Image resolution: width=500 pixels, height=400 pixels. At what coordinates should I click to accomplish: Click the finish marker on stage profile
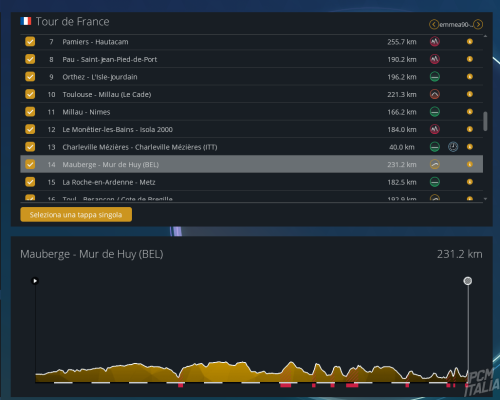click(x=468, y=281)
